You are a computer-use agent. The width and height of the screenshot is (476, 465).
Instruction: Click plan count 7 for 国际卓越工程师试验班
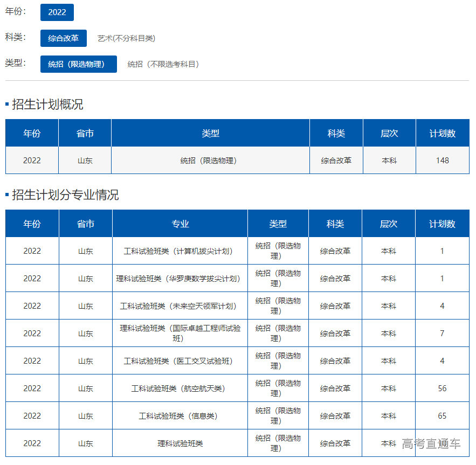click(x=442, y=334)
